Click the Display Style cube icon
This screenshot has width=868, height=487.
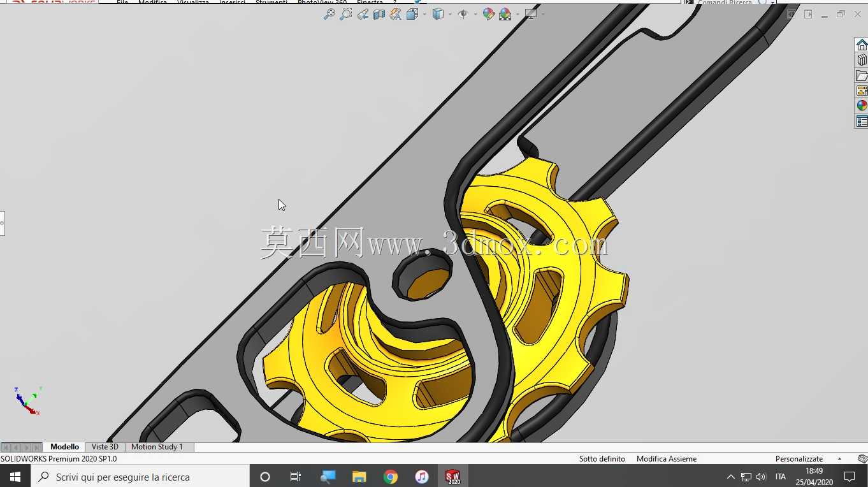(438, 14)
